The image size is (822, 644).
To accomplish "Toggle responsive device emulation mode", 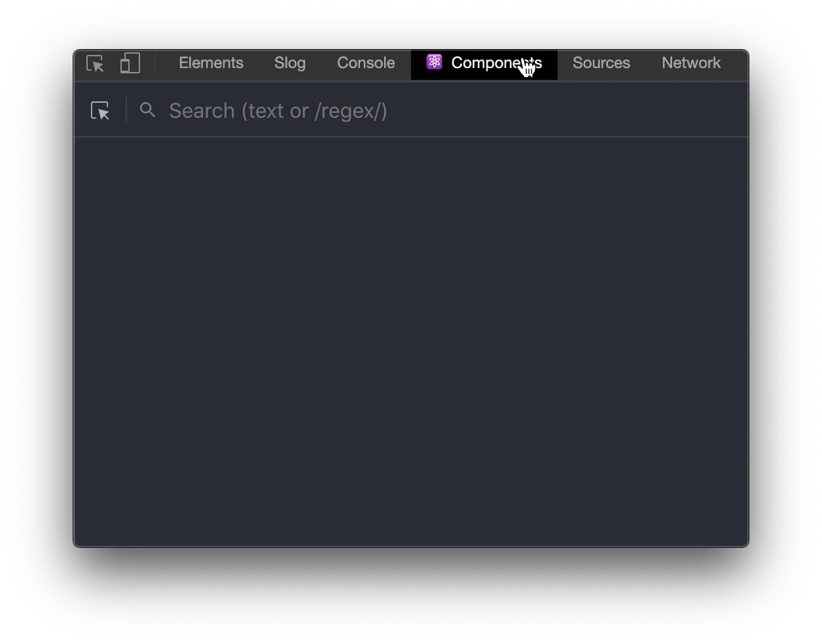I will click(129, 63).
